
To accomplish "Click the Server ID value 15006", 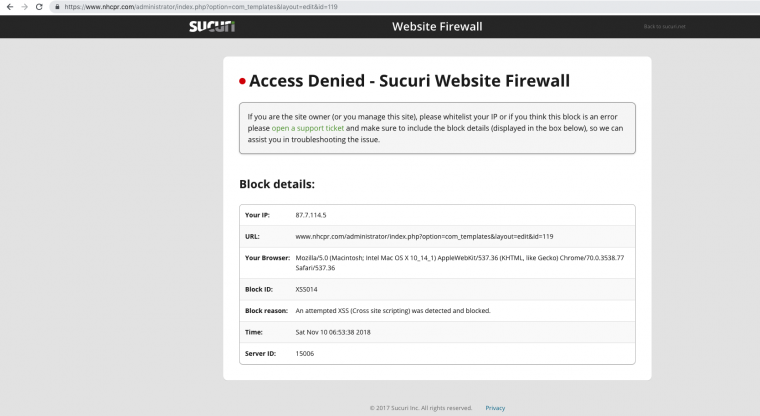I will point(305,352).
